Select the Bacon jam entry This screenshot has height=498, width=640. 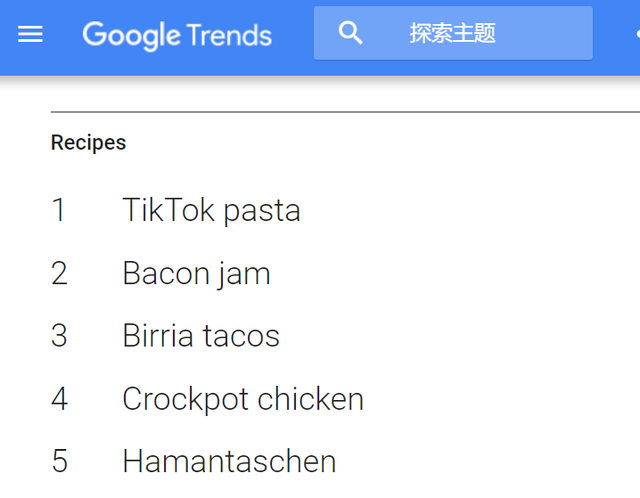[x=196, y=273]
